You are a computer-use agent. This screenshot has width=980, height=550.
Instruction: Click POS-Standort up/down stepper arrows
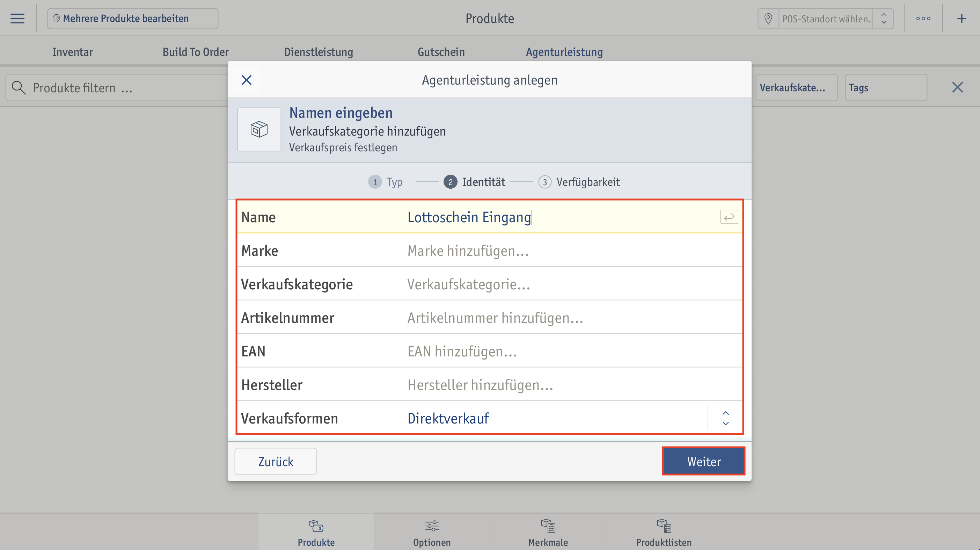point(884,19)
